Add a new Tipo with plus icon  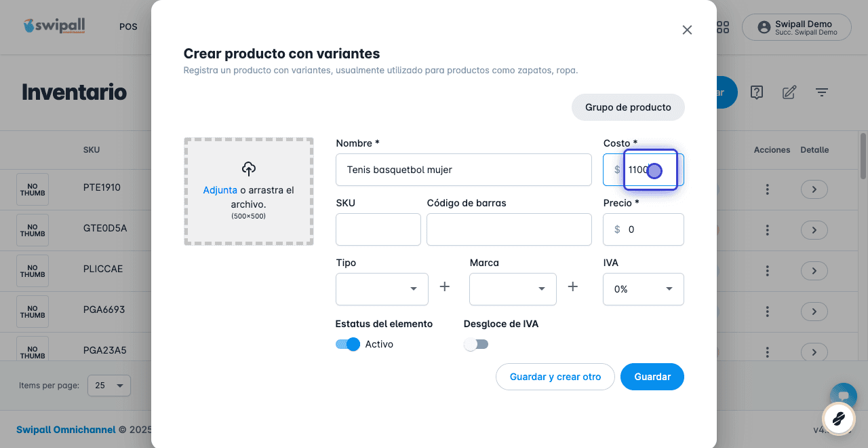click(445, 287)
